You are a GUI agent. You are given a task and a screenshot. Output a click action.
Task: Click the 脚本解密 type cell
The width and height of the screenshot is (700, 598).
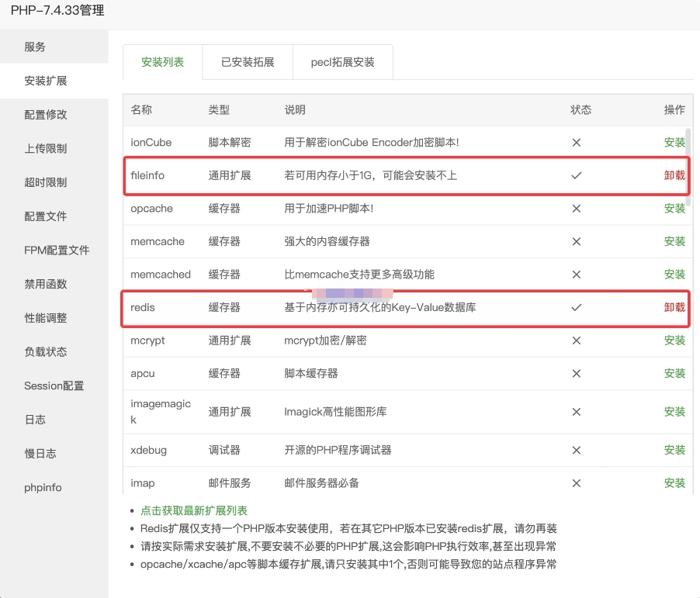coord(230,143)
